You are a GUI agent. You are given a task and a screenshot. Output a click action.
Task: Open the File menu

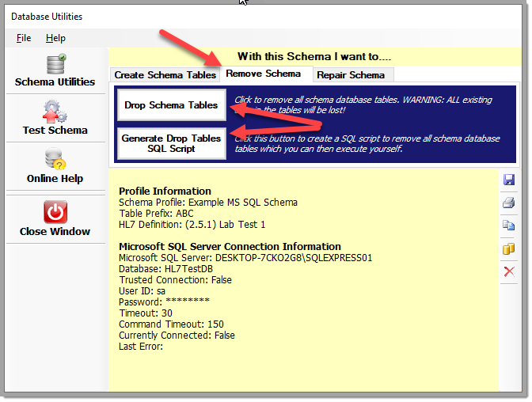(24, 38)
